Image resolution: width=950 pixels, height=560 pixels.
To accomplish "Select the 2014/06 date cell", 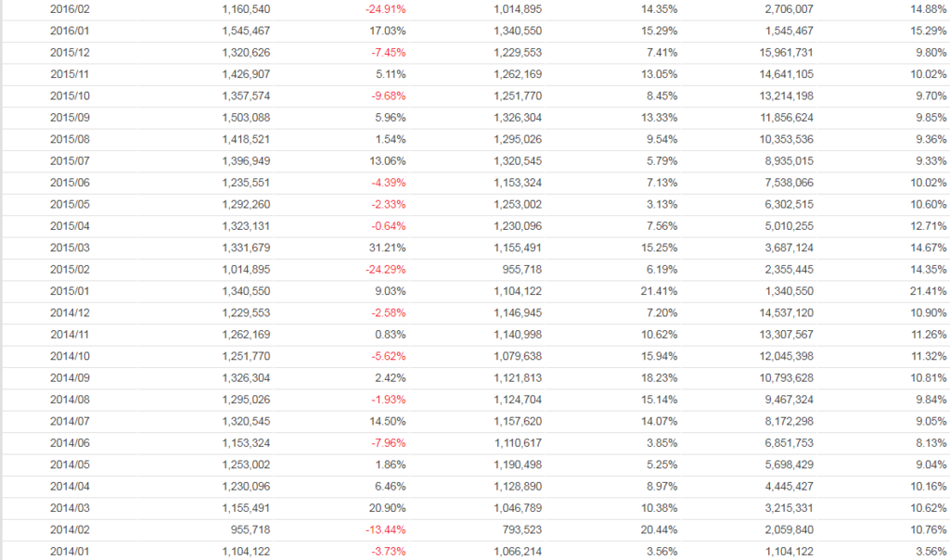I will [x=71, y=443].
